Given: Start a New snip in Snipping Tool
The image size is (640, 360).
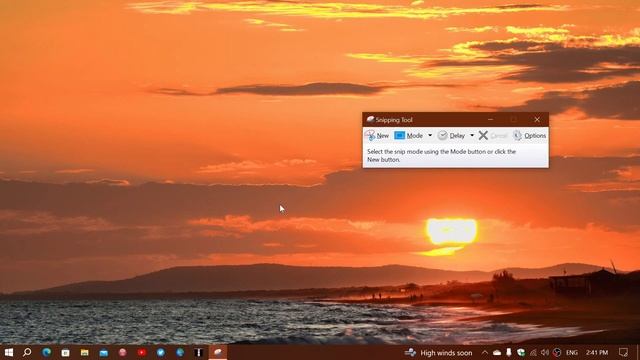Looking at the screenshot, I should 377,136.
